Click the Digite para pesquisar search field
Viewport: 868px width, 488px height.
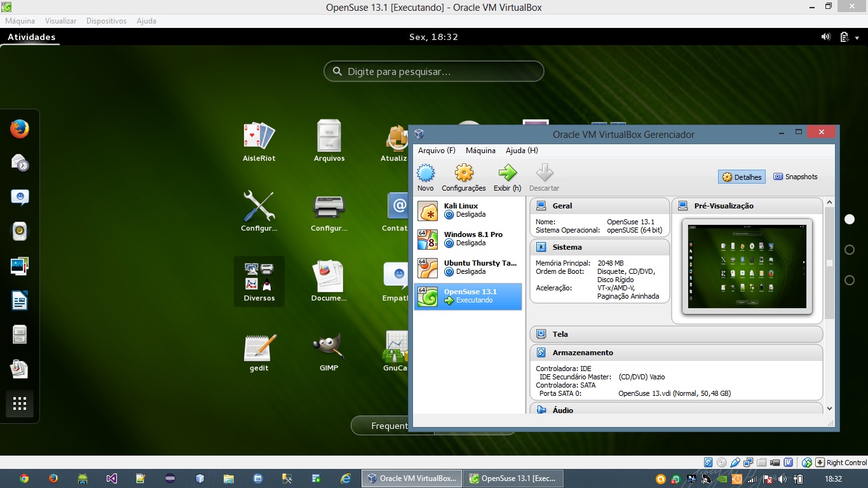point(434,72)
